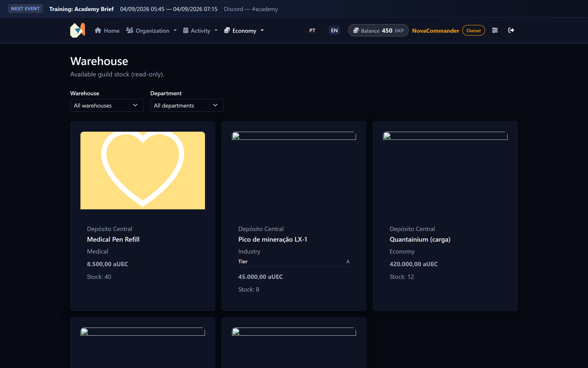Click Stock: 12 text
The width and height of the screenshot is (588, 368).
401,277
